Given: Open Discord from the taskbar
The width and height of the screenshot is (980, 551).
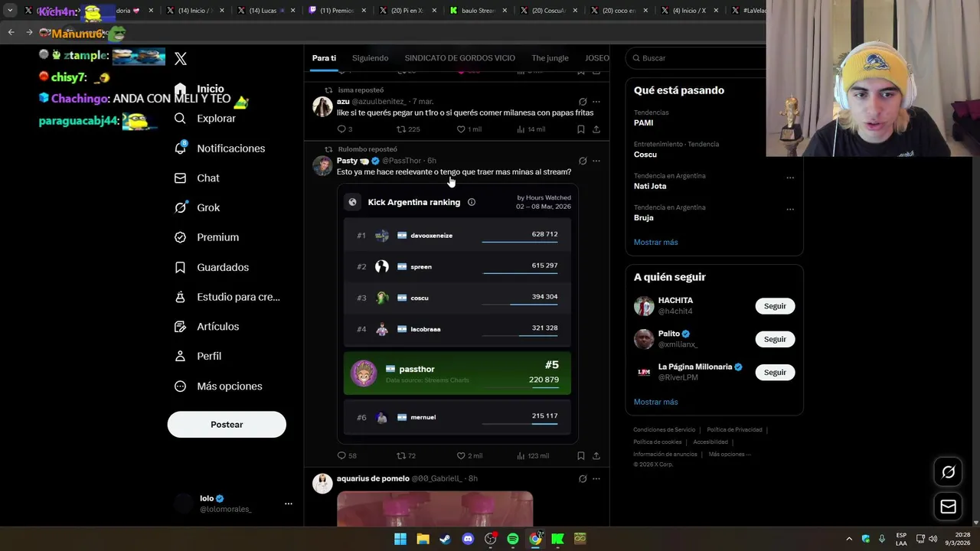Looking at the screenshot, I should click(x=468, y=539).
